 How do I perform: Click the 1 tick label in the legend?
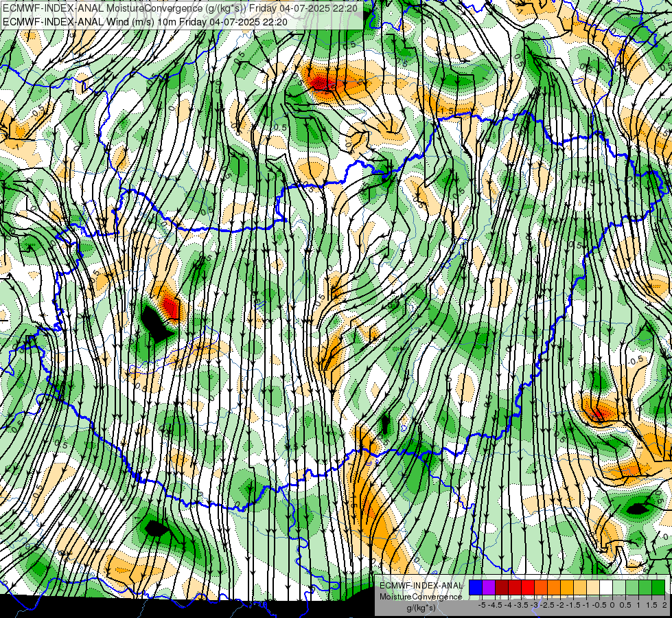click(x=638, y=605)
